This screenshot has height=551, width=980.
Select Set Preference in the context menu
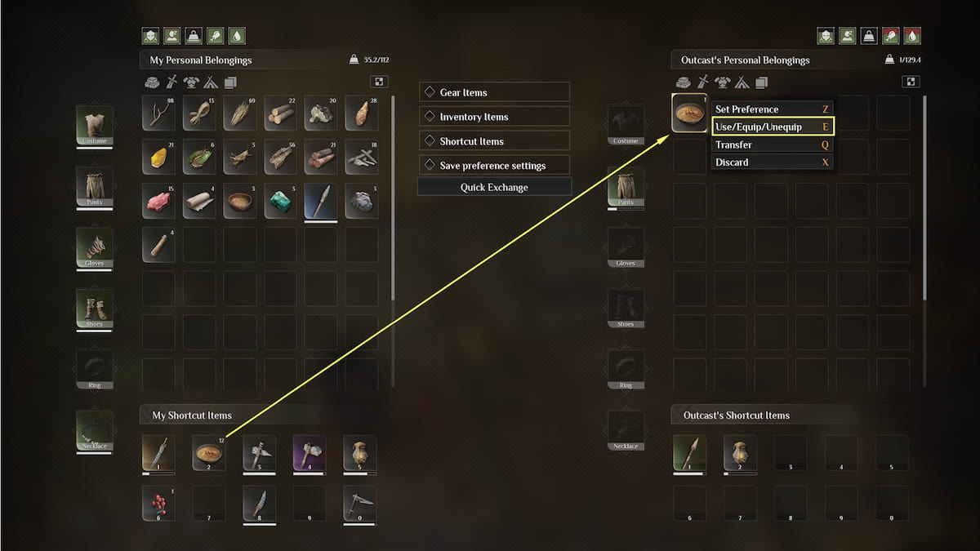coord(773,109)
